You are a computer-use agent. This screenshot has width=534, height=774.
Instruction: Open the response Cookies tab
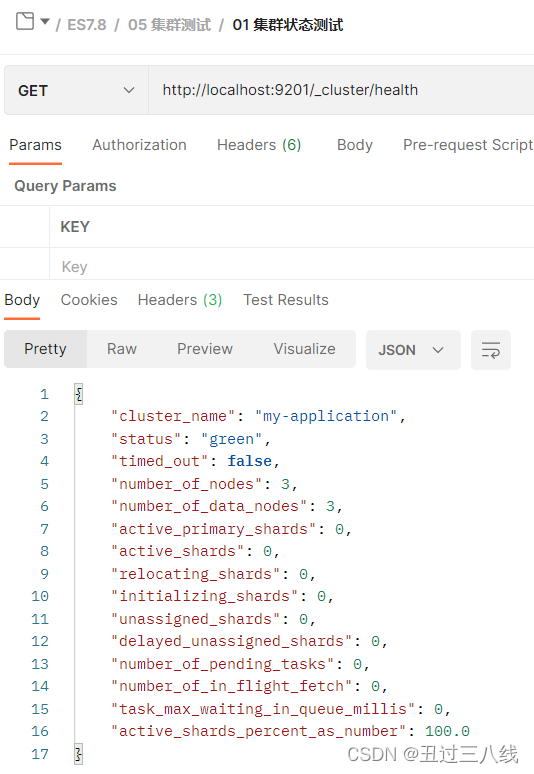tap(89, 300)
